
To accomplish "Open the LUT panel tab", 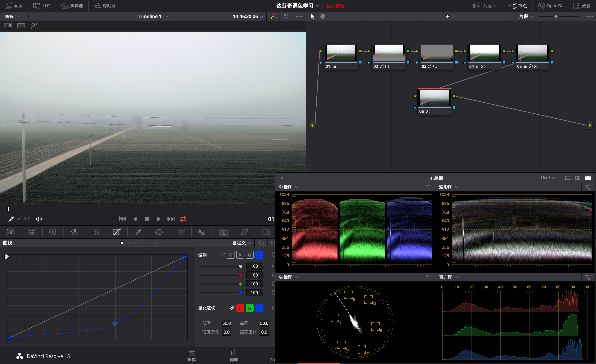I will [42, 5].
